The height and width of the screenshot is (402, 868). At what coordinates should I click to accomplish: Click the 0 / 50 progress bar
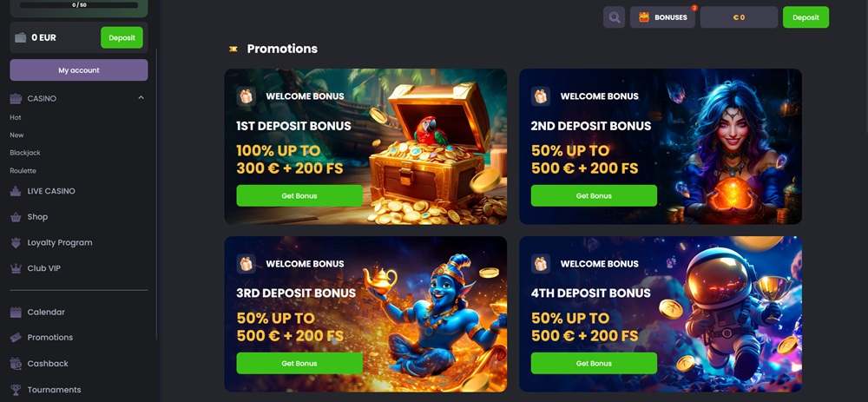pos(79,5)
